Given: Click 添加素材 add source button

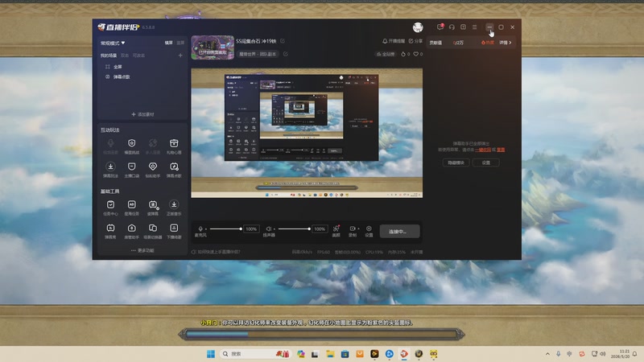Looking at the screenshot, I should [x=142, y=114].
